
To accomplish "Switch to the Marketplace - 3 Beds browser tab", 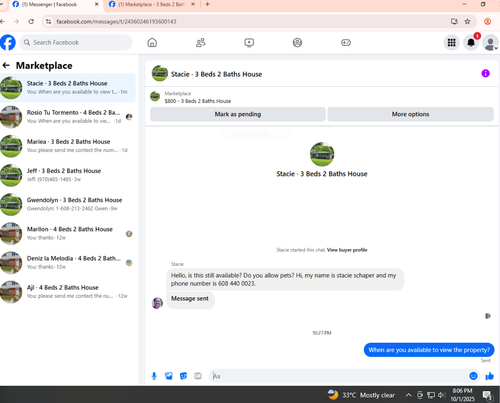I will pyautogui.click(x=152, y=4).
